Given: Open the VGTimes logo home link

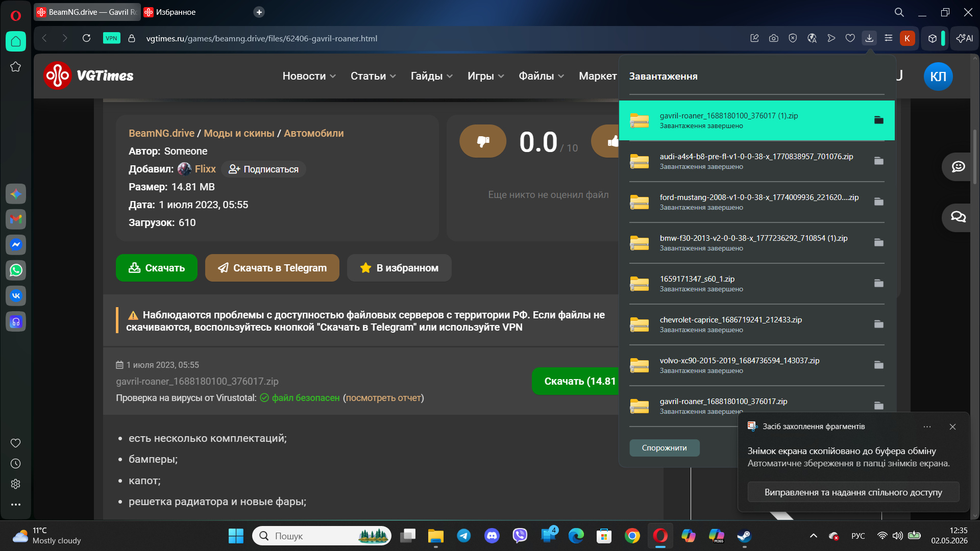Looking at the screenshot, I should point(89,76).
